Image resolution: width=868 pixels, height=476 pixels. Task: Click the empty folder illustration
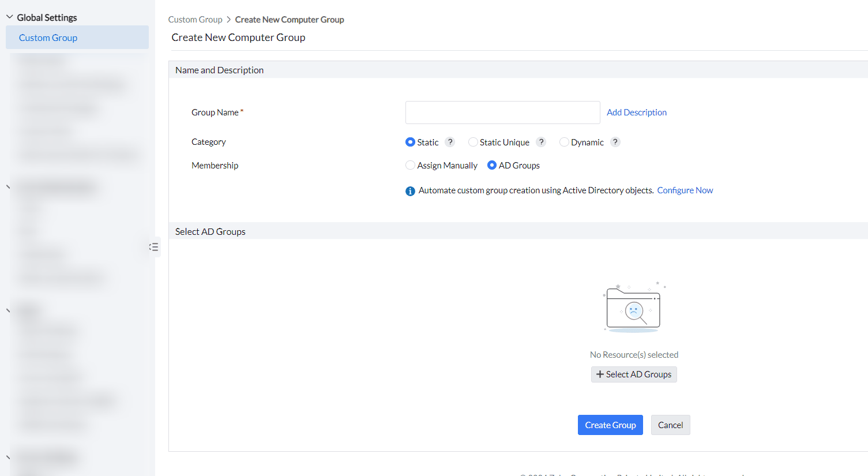point(633,308)
